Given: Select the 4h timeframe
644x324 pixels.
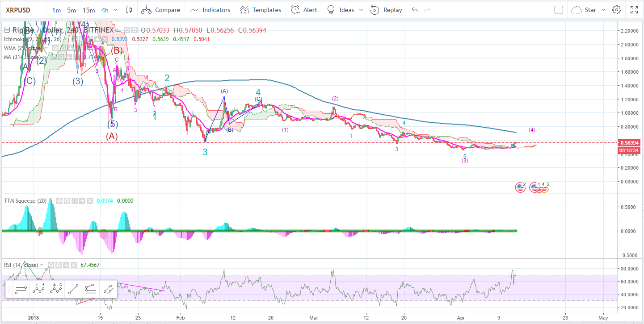Looking at the screenshot, I should [105, 10].
